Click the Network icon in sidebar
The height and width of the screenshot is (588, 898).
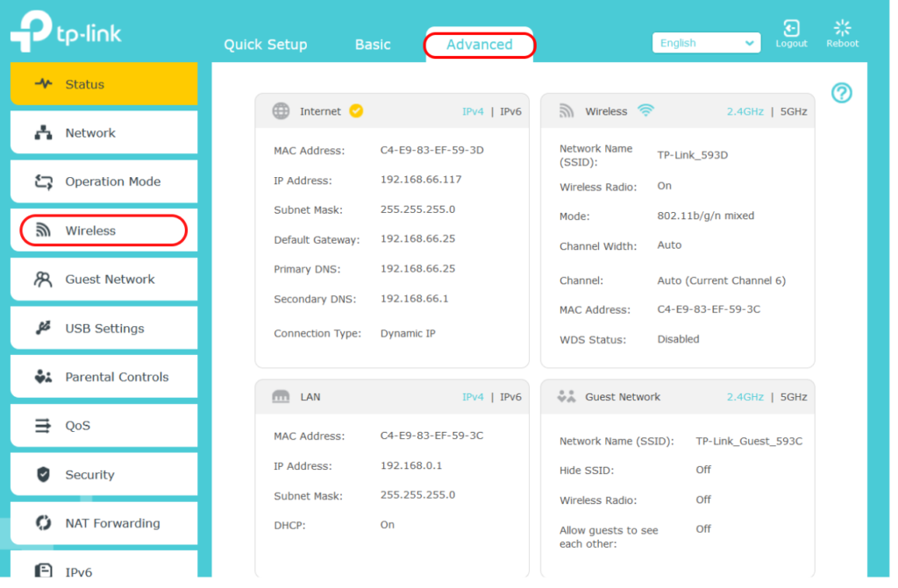coord(43,133)
